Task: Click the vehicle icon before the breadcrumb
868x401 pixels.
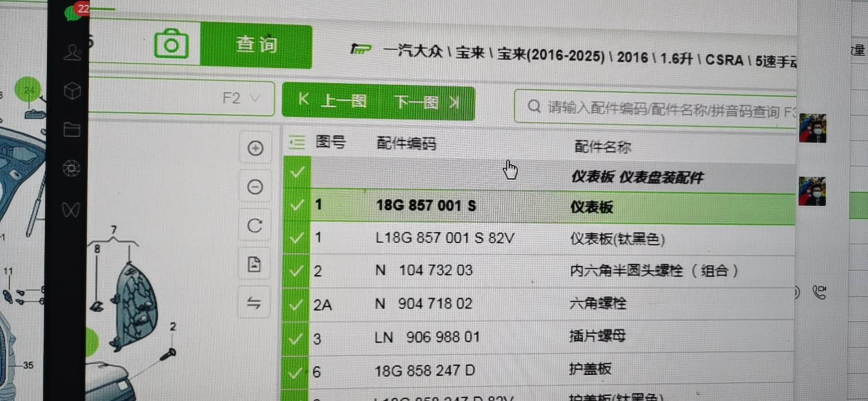Action: point(360,49)
